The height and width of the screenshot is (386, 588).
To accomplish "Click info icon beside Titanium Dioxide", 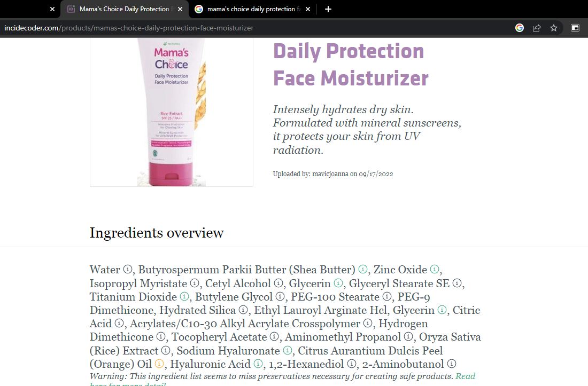I will coord(184,296).
